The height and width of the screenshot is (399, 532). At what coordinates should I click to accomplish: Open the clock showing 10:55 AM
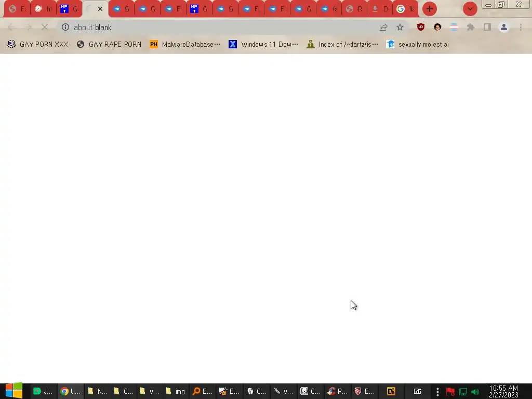(503, 391)
